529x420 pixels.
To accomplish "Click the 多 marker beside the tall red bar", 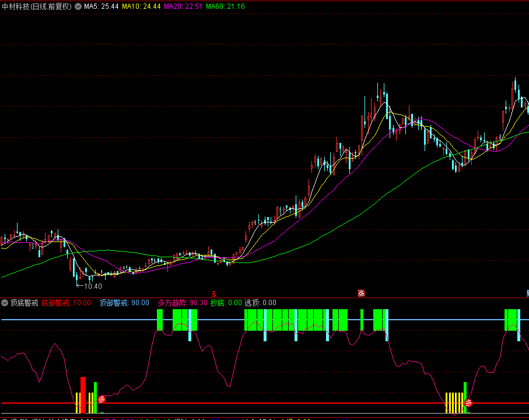I will [101, 400].
